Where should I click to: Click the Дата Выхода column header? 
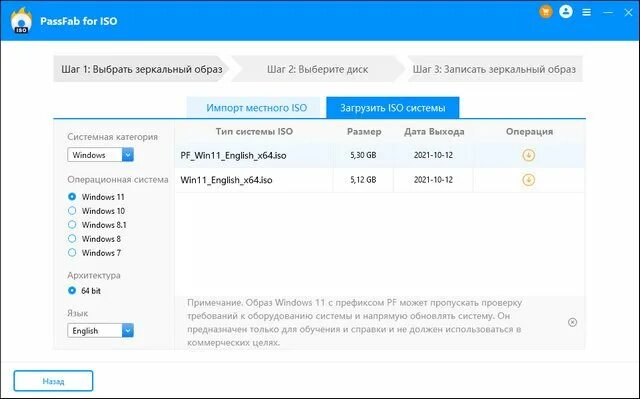pyautogui.click(x=434, y=131)
